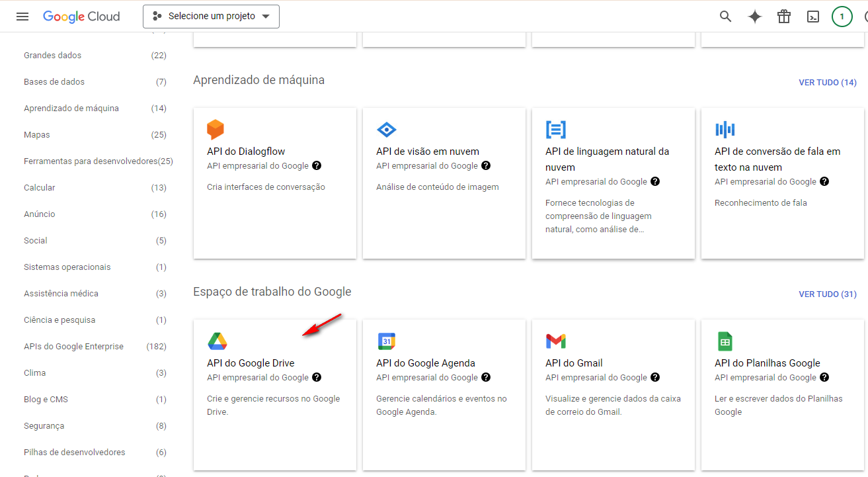The image size is (868, 477).
Task: Open API de linguagem natural da nuvem title
Action: (608, 159)
